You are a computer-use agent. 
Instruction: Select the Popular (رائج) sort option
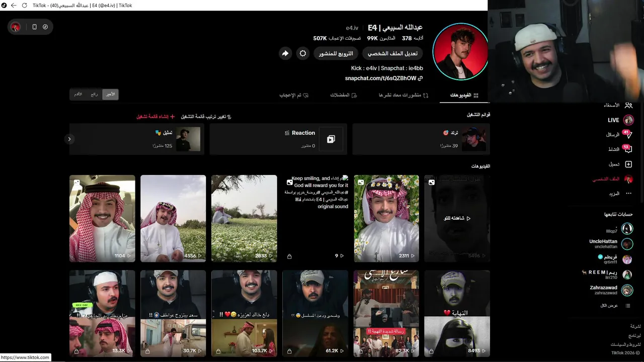point(94,94)
